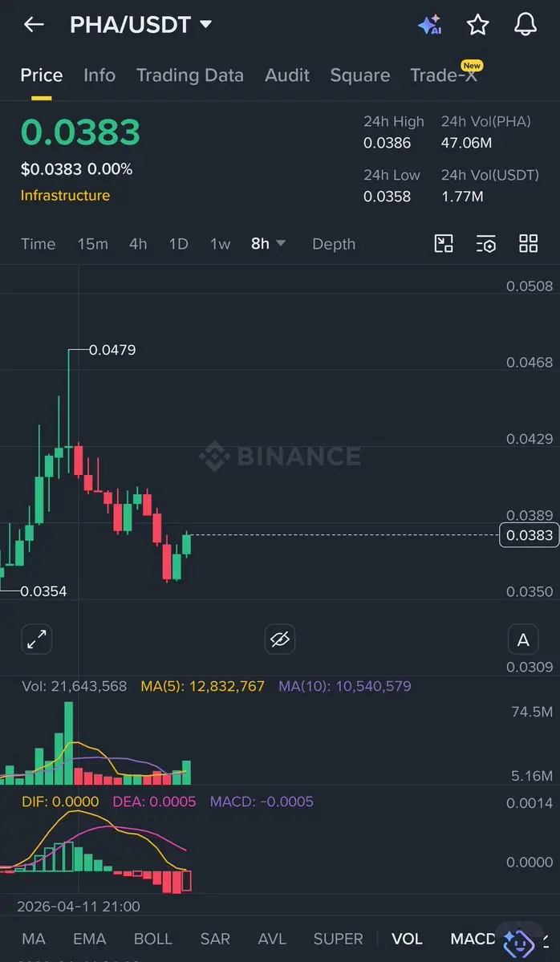Toggle chart visibility eye-slash icon
Image resolution: width=560 pixels, height=962 pixels.
click(280, 640)
